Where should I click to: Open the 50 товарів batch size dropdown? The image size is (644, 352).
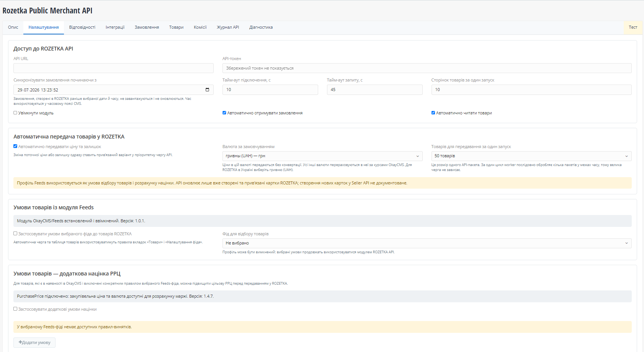pos(531,156)
